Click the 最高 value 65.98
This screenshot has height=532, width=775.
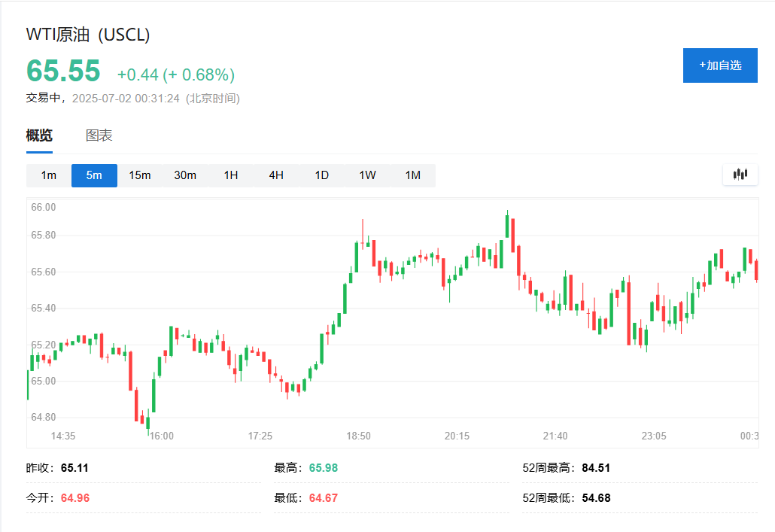tap(324, 468)
